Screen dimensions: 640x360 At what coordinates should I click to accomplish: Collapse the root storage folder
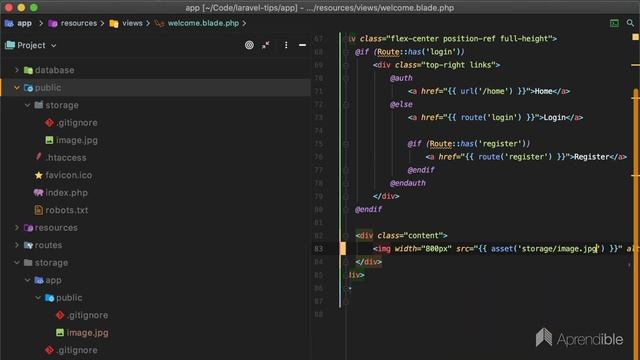[x=17, y=263]
